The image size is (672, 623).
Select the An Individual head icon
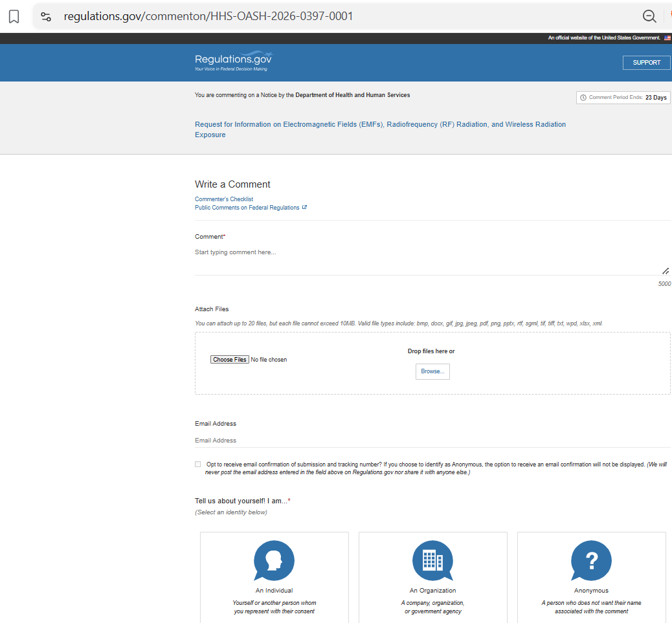point(274,560)
